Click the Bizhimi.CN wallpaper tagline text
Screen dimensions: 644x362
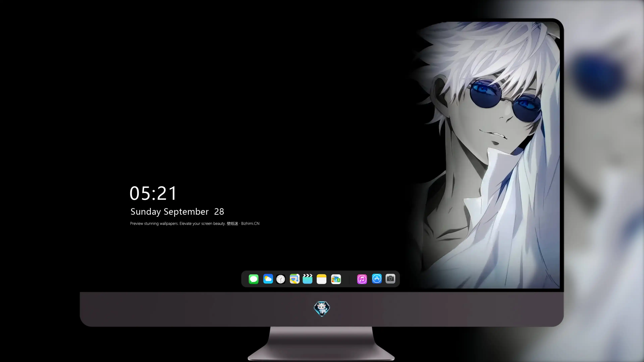coord(195,223)
